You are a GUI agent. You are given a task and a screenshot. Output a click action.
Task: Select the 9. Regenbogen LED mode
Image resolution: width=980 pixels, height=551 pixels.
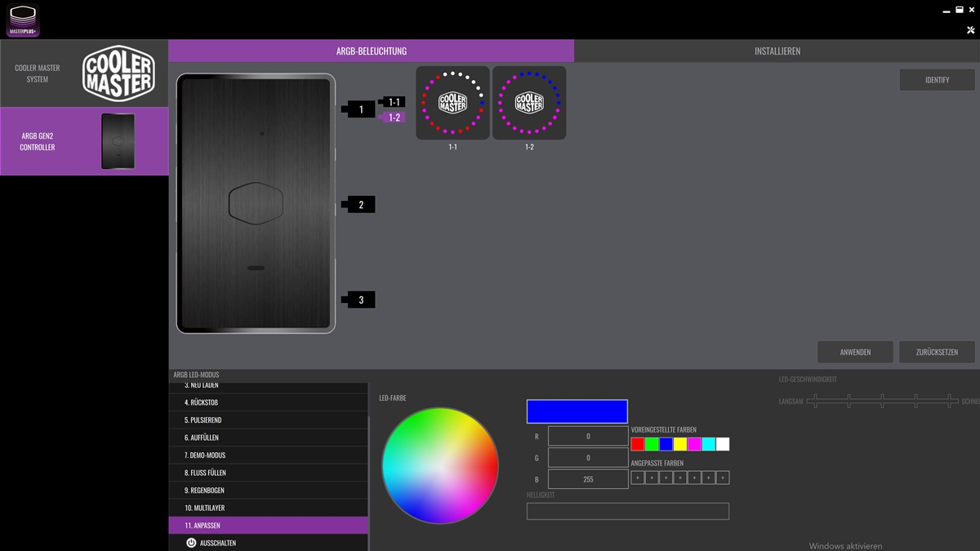point(268,490)
